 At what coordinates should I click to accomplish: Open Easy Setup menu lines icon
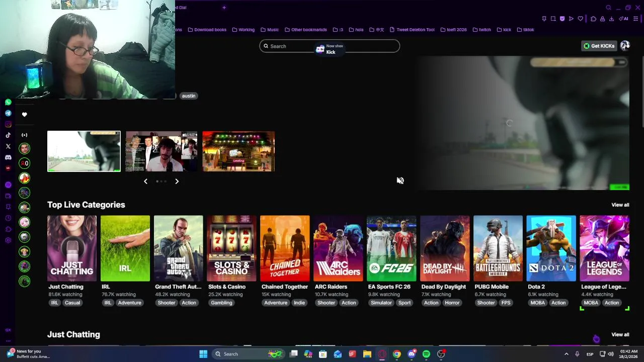(635, 19)
